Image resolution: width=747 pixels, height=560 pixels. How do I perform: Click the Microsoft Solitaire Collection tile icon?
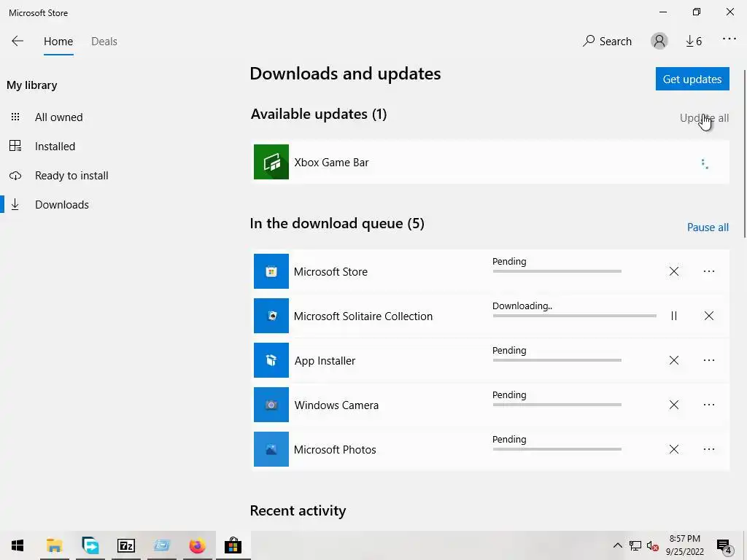pos(271,316)
